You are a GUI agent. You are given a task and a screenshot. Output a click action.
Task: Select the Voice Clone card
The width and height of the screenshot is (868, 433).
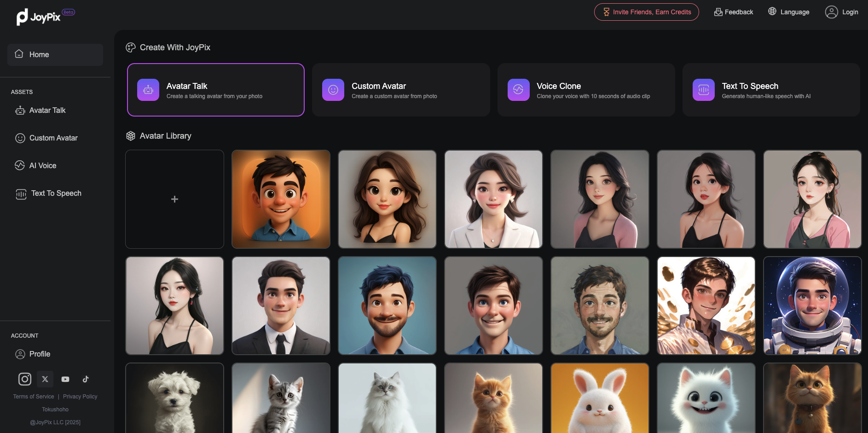[586, 90]
